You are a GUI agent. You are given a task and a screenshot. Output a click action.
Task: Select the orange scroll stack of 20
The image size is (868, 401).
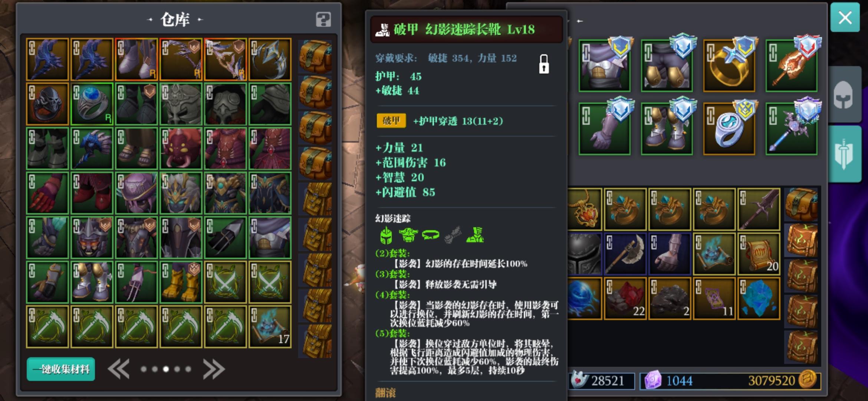coord(759,254)
